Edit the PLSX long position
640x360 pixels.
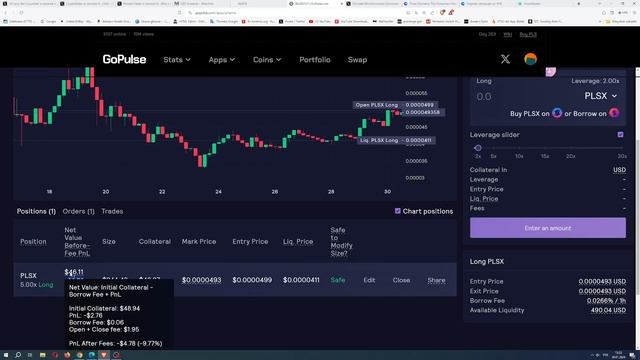(x=369, y=280)
